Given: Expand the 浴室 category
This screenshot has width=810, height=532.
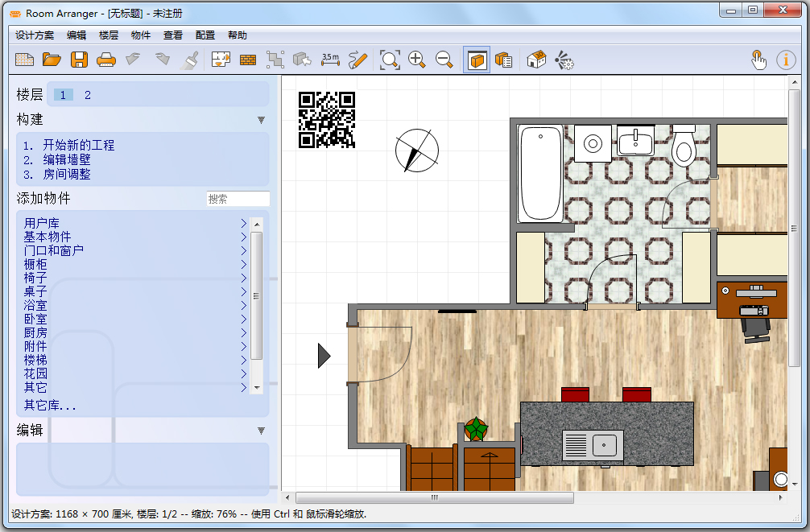Looking at the screenshot, I should pyautogui.click(x=135, y=305).
